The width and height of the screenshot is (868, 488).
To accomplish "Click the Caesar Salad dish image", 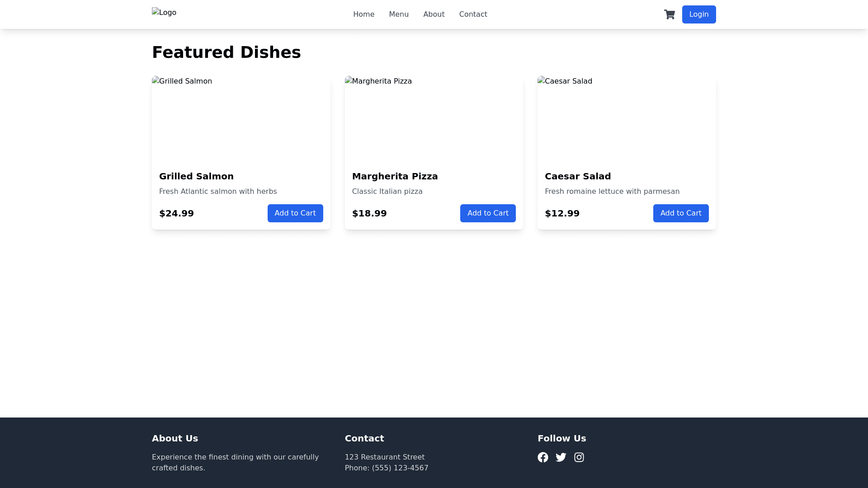I will (x=627, y=119).
